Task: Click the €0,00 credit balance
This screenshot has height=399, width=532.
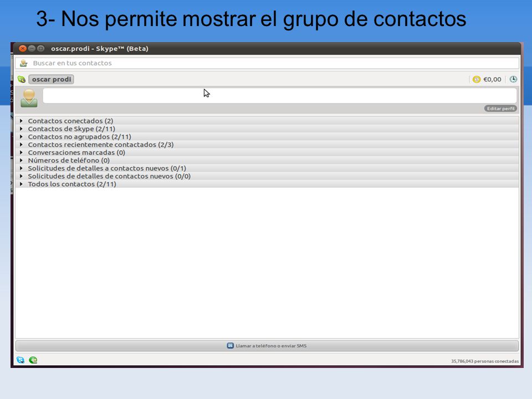Action: [x=492, y=79]
